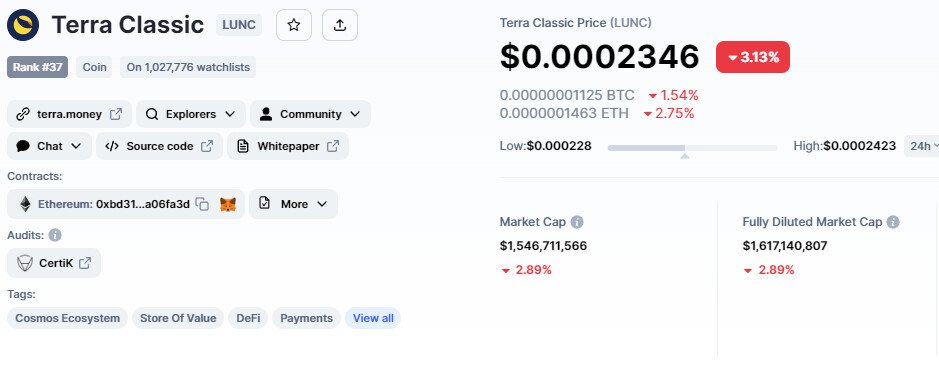Open terra.money website link
The height and width of the screenshot is (372, 939).
click(x=69, y=114)
